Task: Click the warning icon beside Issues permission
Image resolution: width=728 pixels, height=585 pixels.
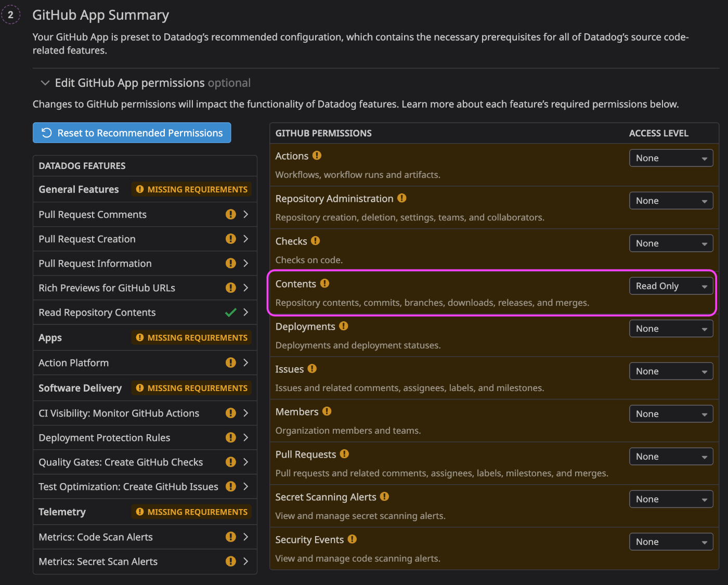Action: [x=312, y=369]
